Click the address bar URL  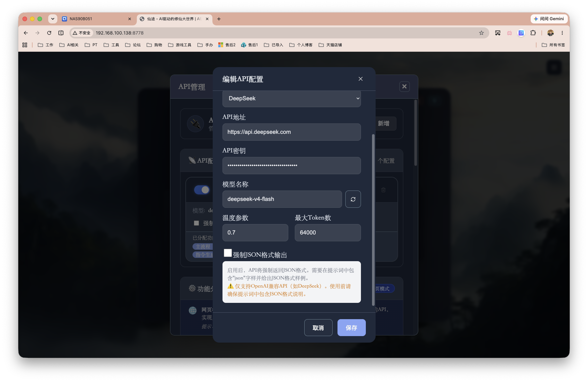120,33
